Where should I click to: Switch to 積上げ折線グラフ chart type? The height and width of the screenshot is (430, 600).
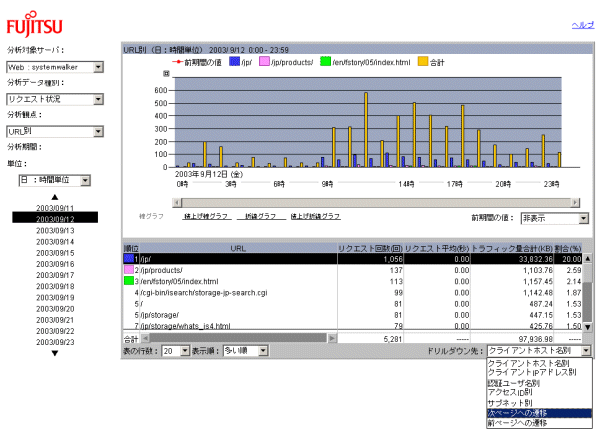[315, 216]
